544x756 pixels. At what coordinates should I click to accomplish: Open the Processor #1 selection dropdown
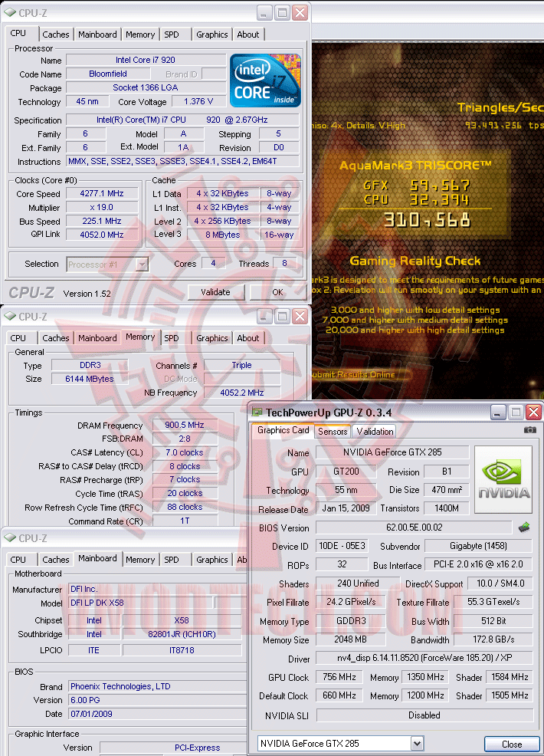pyautogui.click(x=141, y=265)
